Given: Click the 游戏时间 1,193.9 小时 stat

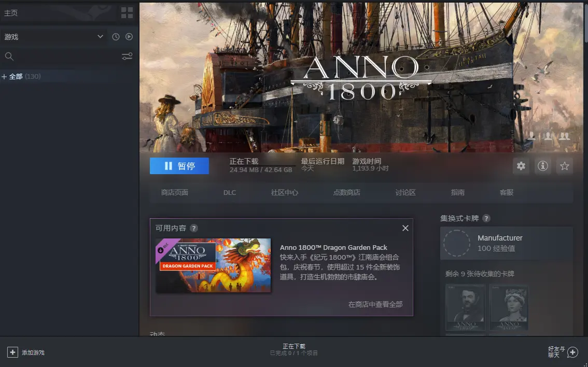Looking at the screenshot, I should [370, 164].
